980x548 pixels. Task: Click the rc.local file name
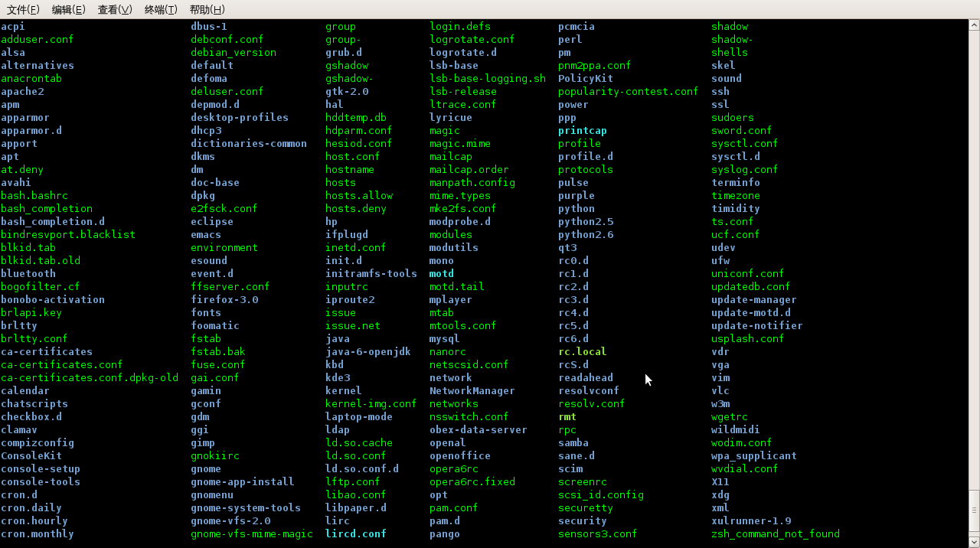pyautogui.click(x=583, y=351)
